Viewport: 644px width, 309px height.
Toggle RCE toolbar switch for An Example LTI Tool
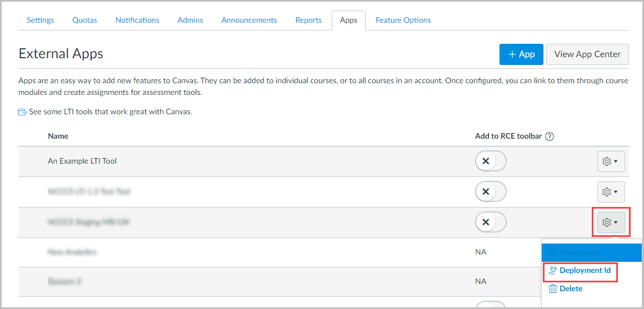pos(491,161)
